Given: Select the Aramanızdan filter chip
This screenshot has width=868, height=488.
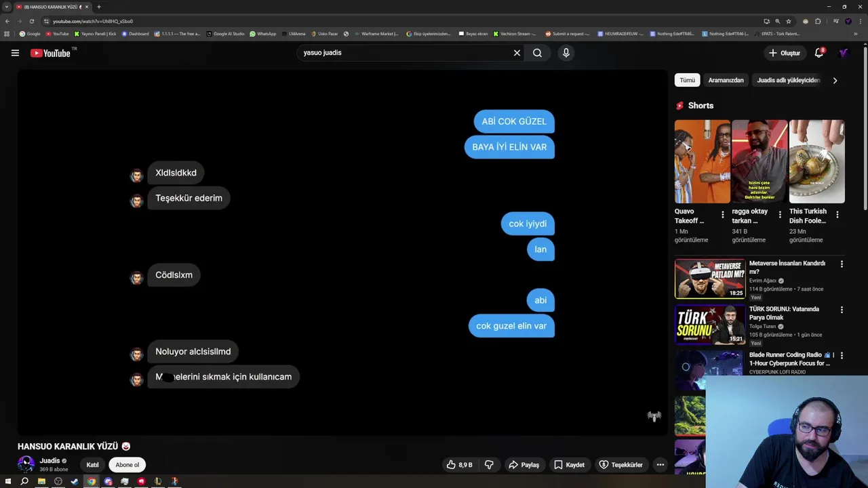Looking at the screenshot, I should click(726, 80).
